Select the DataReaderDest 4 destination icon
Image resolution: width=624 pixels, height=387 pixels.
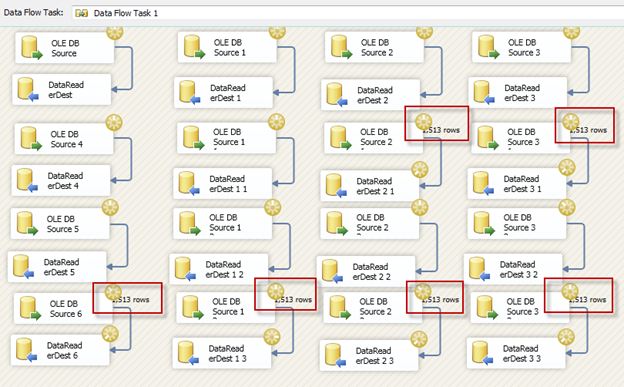(x=27, y=180)
